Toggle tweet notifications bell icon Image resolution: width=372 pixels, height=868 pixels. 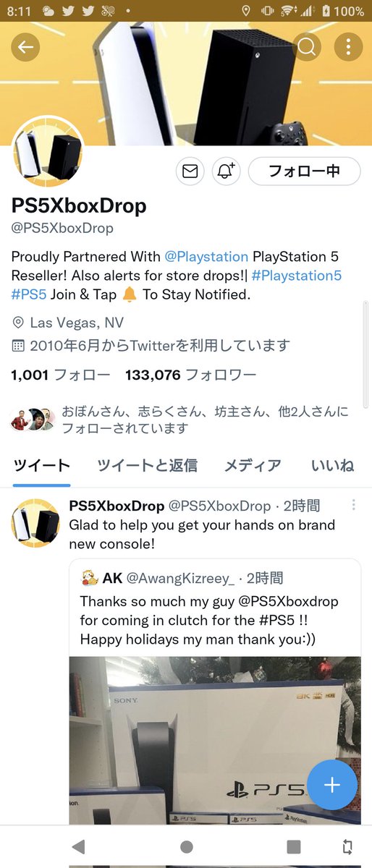[226, 171]
